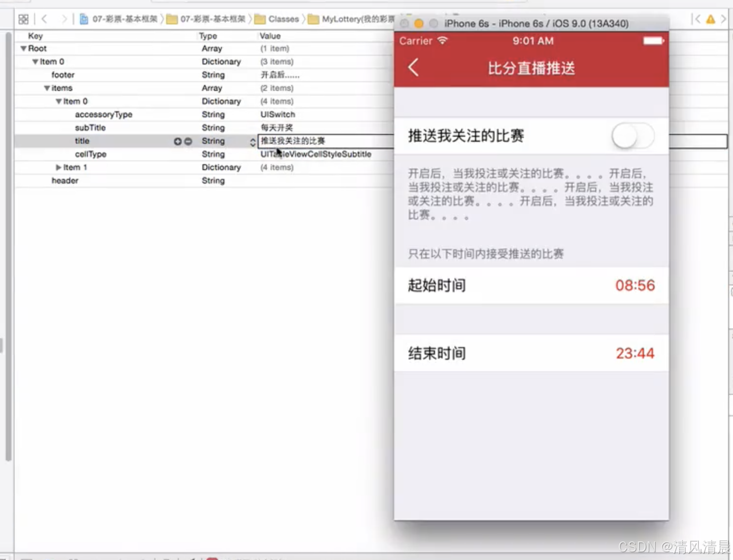Image resolution: width=733 pixels, height=560 pixels.
Task: Remove the title row with the minus icon
Action: click(188, 141)
